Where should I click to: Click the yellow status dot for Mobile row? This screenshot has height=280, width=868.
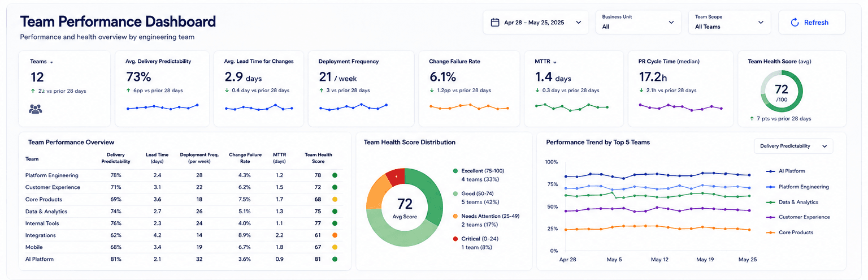(x=335, y=247)
